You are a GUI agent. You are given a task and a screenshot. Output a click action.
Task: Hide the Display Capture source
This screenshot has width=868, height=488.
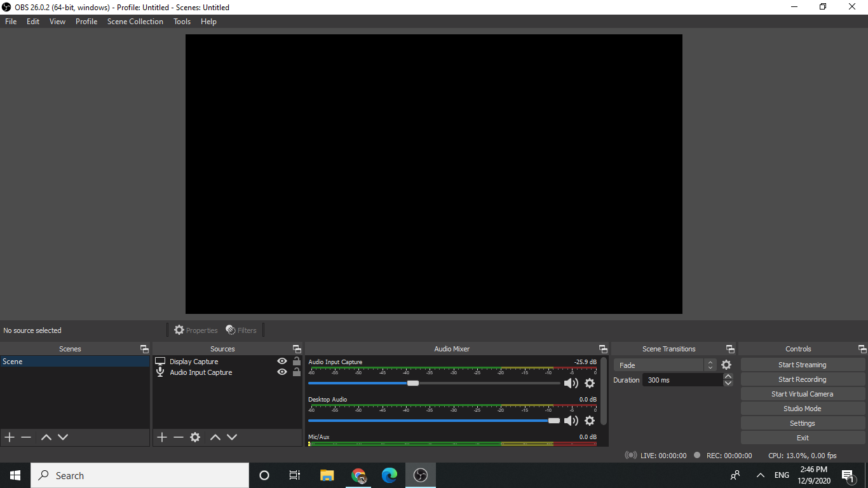(281, 360)
